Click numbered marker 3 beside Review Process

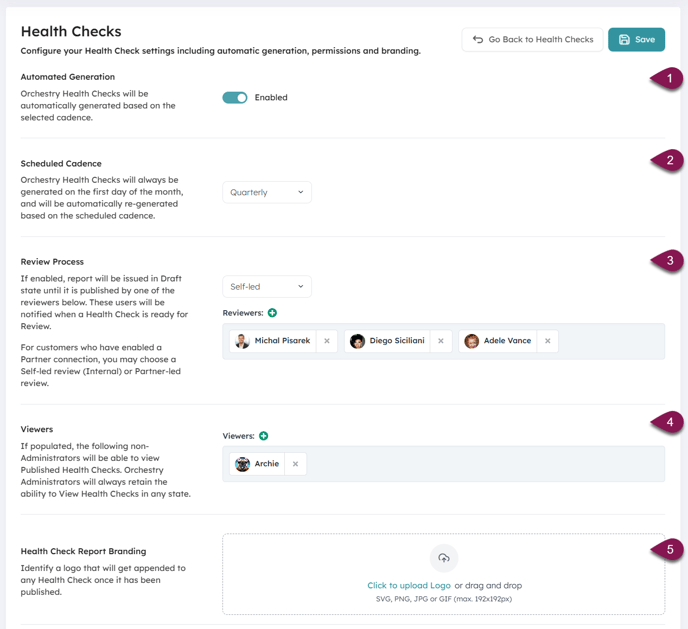pos(668,261)
